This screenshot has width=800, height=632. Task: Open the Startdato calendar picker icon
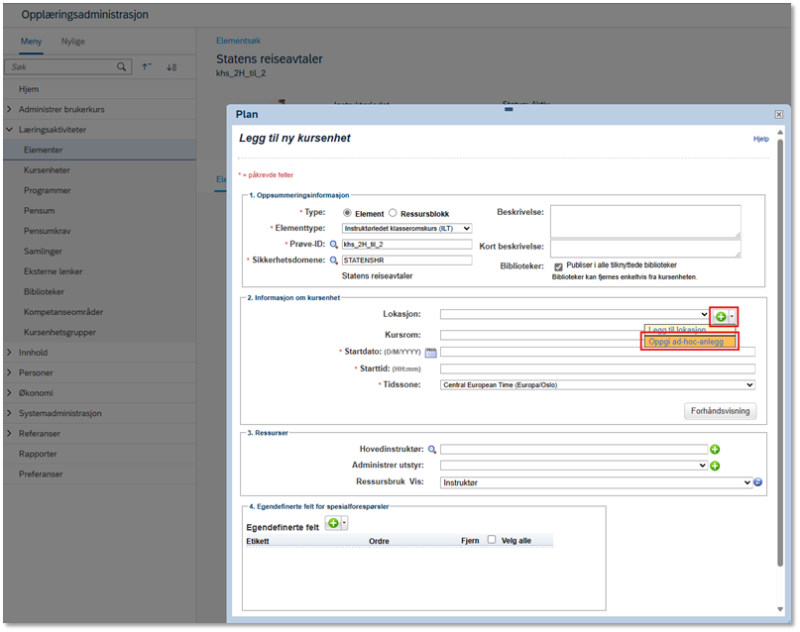431,352
